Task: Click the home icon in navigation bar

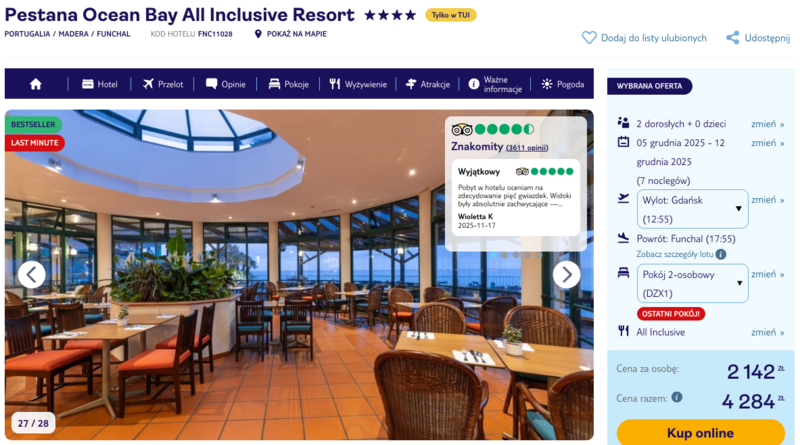Action: click(35, 84)
